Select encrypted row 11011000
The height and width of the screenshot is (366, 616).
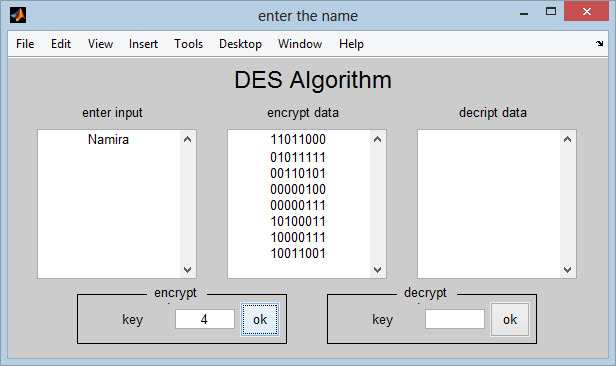tap(298, 139)
